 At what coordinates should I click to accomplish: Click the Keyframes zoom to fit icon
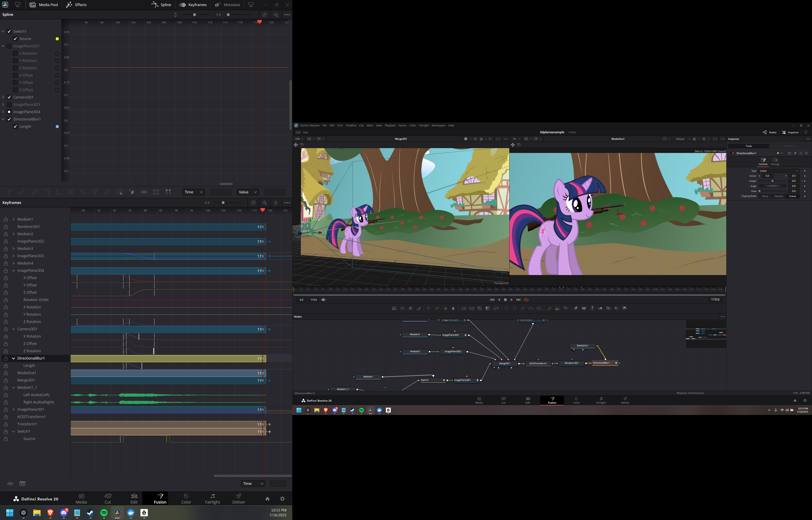253,203
